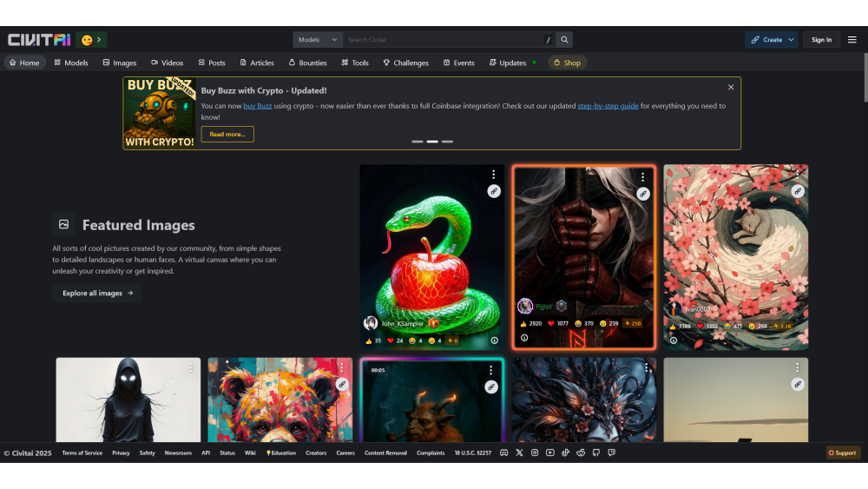This screenshot has height=489, width=868.
Task: Click the info icon on the snake image
Action: pyautogui.click(x=494, y=340)
